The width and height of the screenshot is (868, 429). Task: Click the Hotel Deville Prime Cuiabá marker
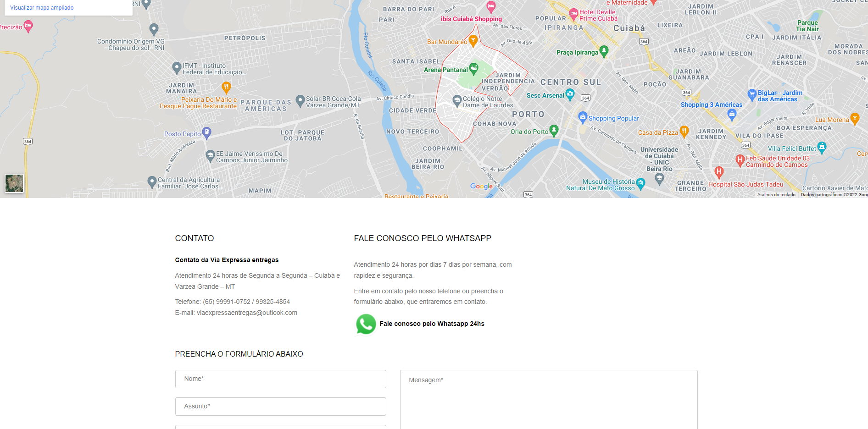[x=573, y=15]
